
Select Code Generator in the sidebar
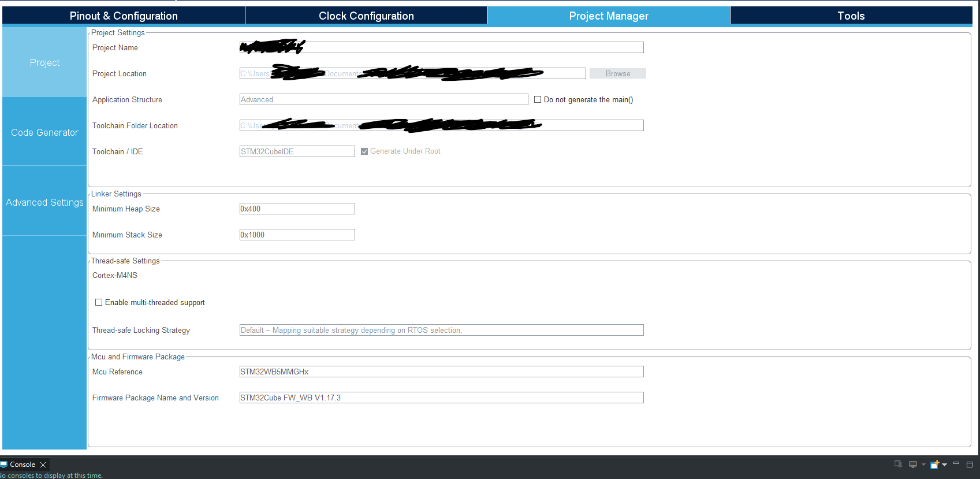click(44, 132)
